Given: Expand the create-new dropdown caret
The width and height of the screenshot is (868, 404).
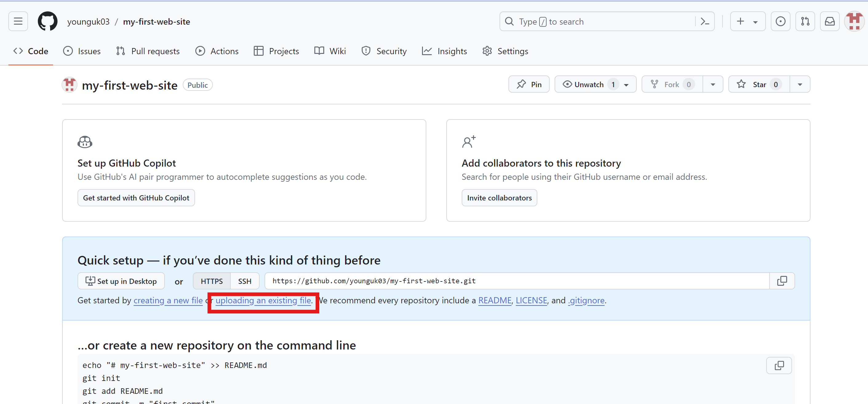Looking at the screenshot, I should pyautogui.click(x=755, y=22).
